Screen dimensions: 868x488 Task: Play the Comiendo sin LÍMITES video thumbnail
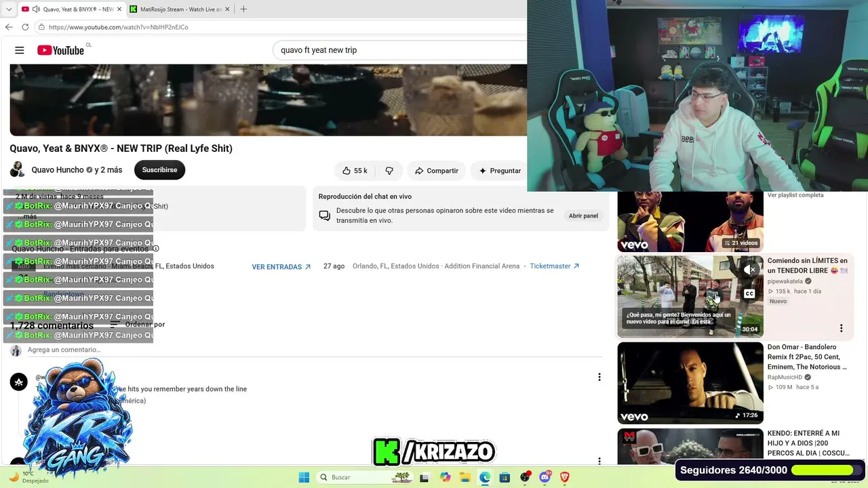[690, 296]
